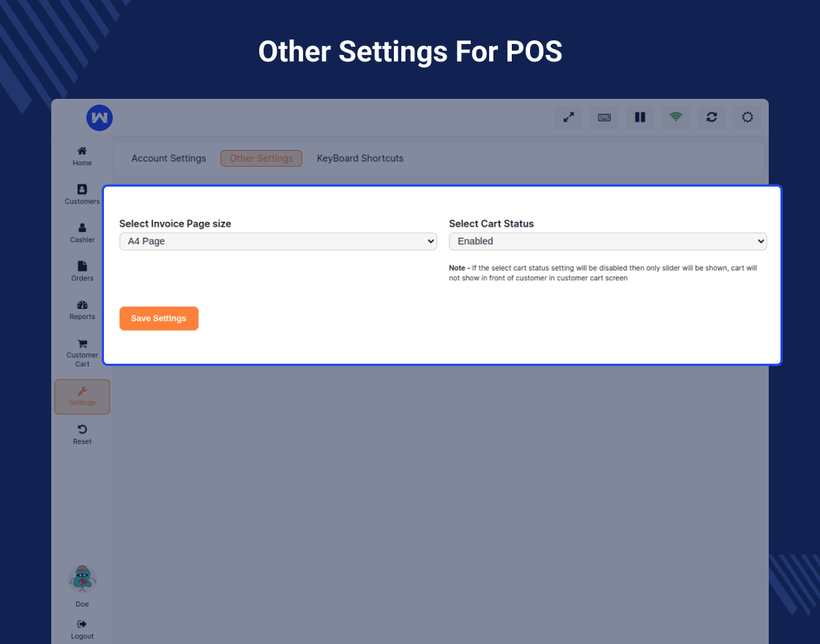Click the Reset sidebar option

[x=82, y=435]
